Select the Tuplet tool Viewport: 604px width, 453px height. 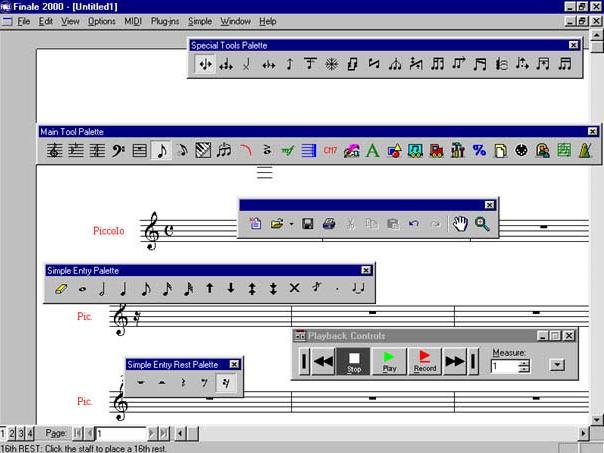pyautogui.click(x=224, y=150)
